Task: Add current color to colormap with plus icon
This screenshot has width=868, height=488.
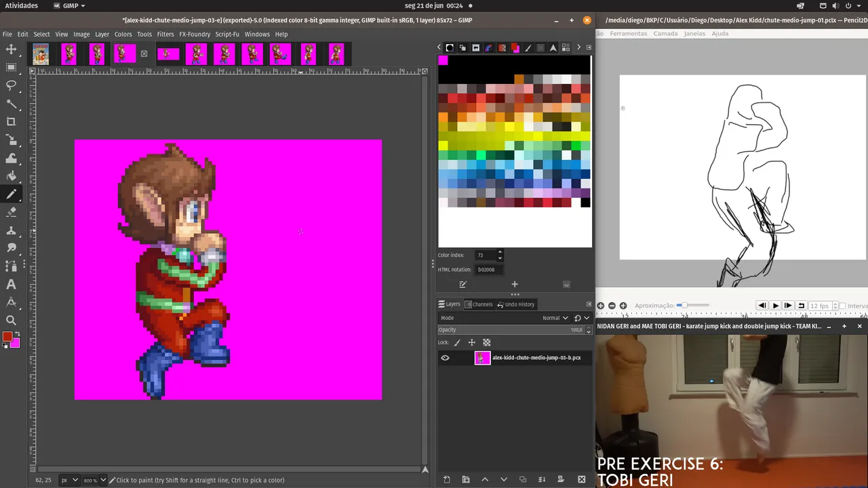Action: 515,285
